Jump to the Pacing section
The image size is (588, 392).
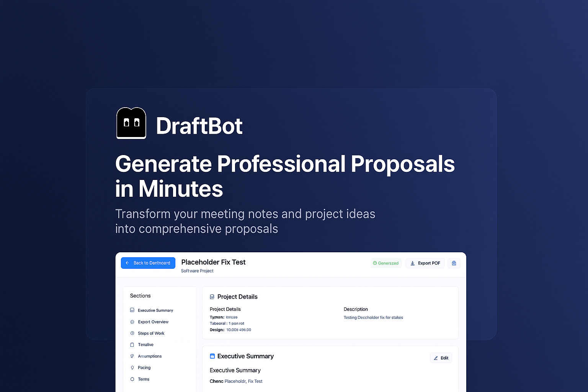coord(144,368)
